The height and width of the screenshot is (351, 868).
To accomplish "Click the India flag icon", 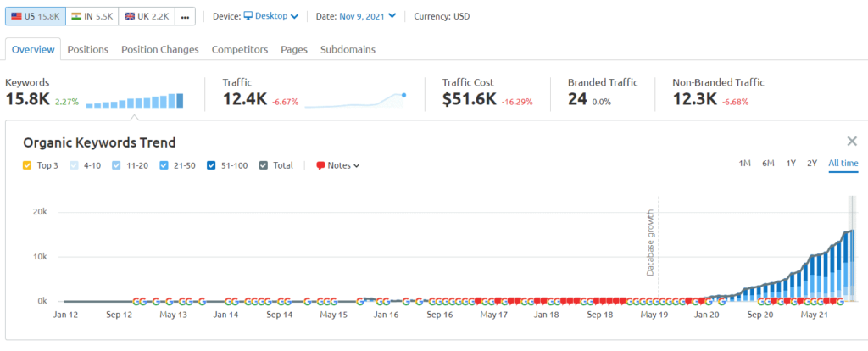I will [x=76, y=17].
